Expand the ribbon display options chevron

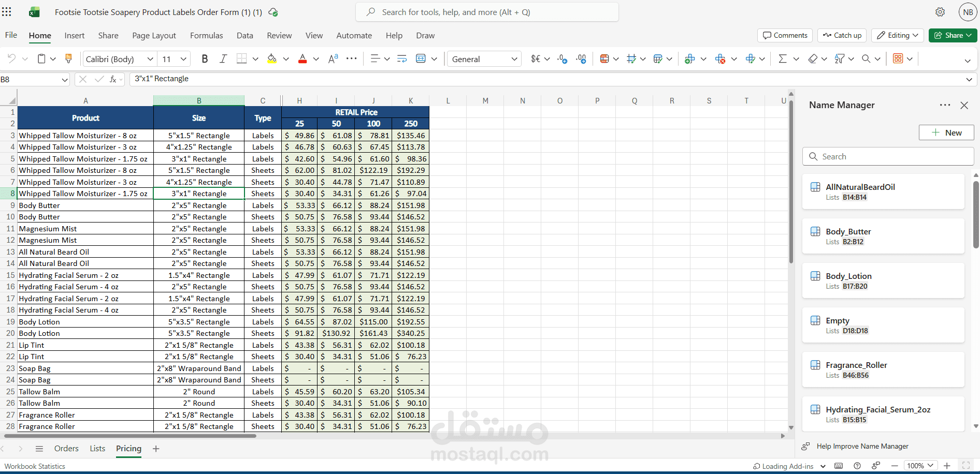[968, 61]
